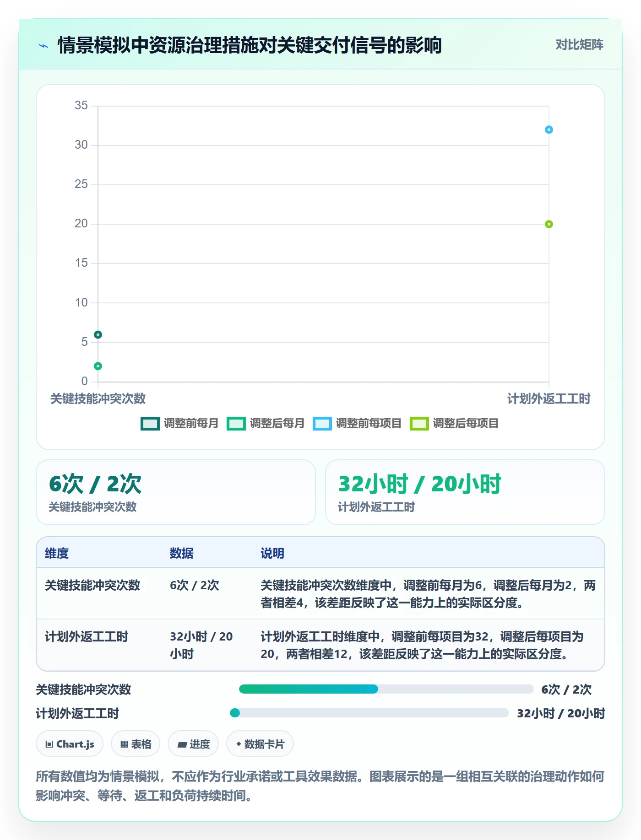Click the y-axis tick label 20

pyautogui.click(x=81, y=224)
